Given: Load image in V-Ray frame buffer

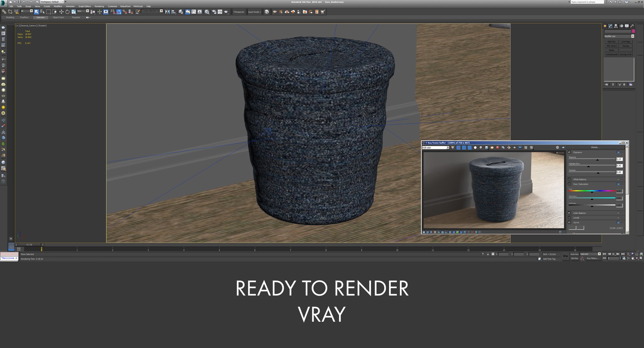Looking at the screenshot, I should 492,147.
